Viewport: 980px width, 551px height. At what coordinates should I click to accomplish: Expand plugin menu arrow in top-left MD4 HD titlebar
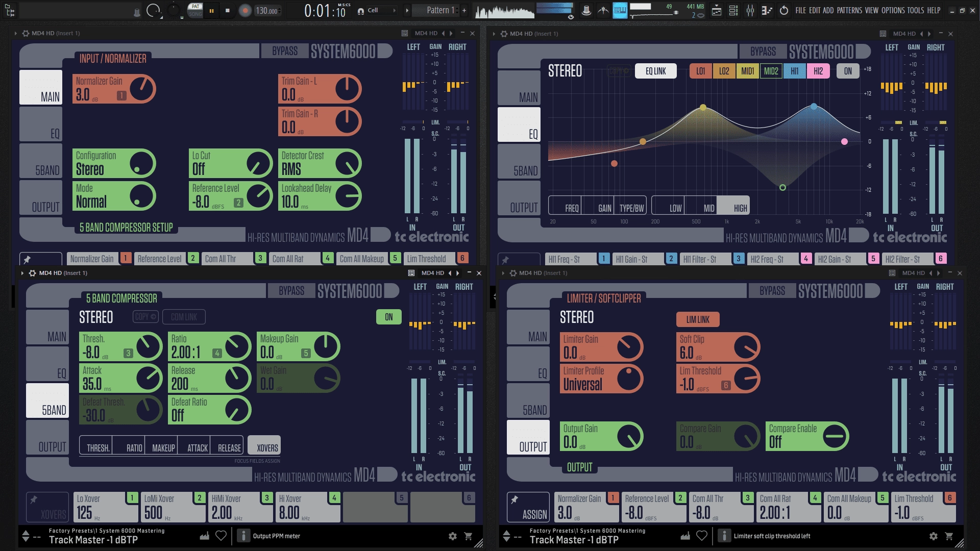click(x=16, y=33)
